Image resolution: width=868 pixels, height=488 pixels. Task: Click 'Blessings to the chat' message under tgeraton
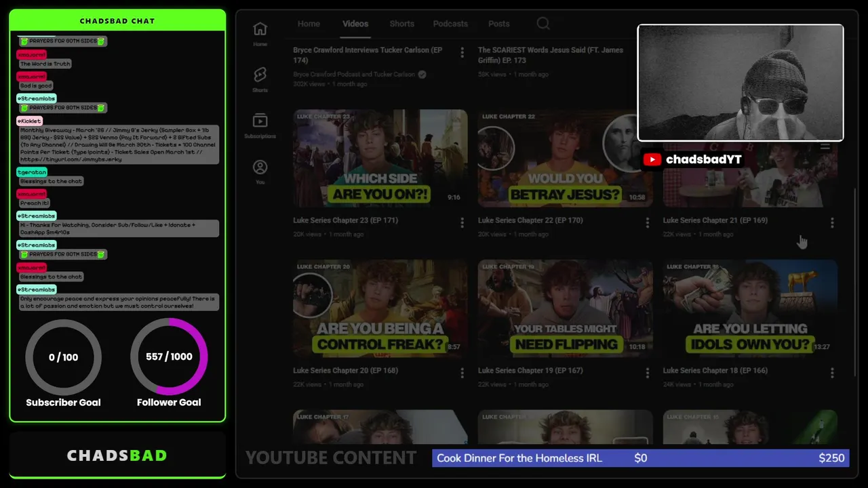(51, 181)
